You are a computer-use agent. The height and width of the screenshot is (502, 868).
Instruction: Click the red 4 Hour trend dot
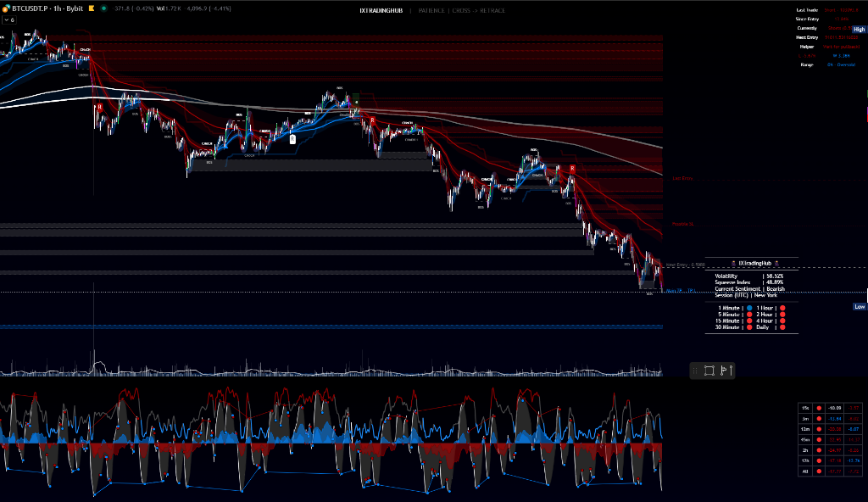pyautogui.click(x=782, y=321)
